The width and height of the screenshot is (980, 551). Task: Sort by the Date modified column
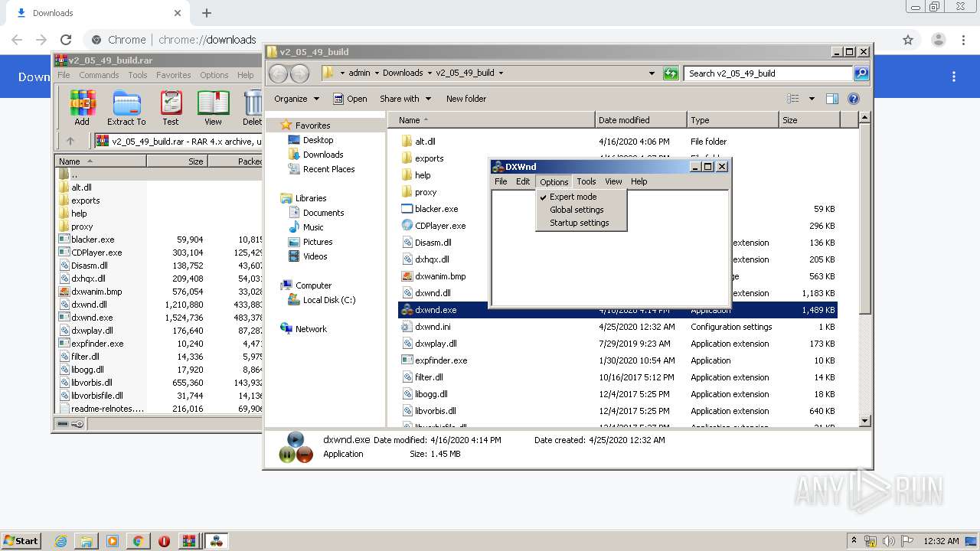(641, 120)
